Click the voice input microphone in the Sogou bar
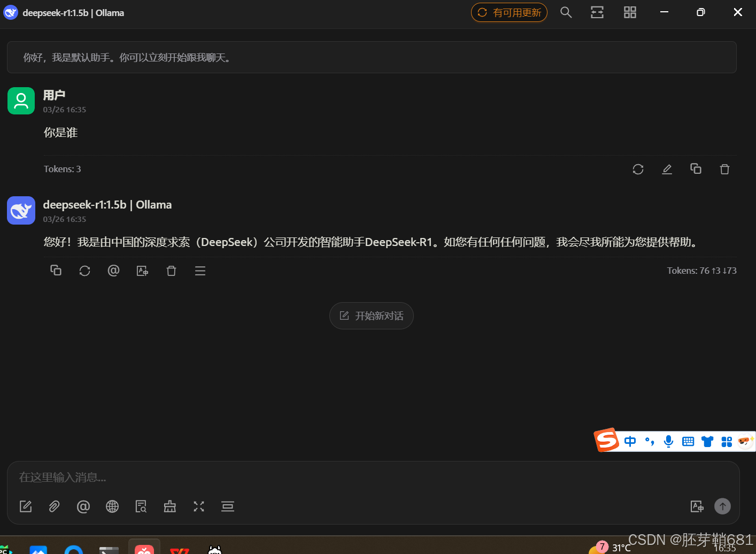Screen dimensions: 756x554 [668, 441]
